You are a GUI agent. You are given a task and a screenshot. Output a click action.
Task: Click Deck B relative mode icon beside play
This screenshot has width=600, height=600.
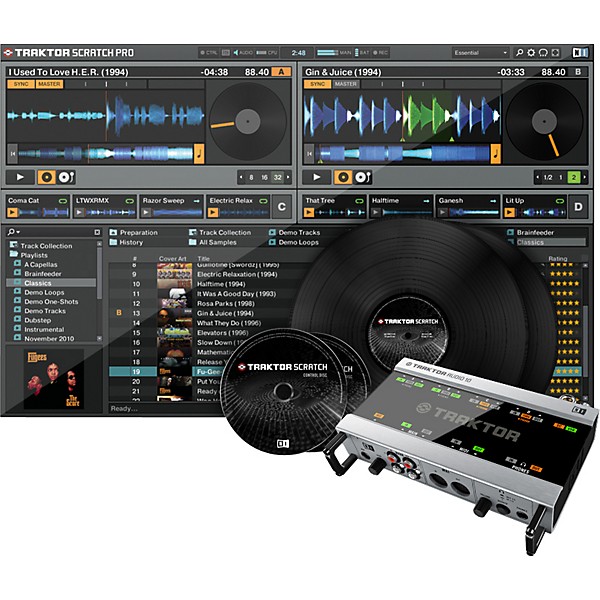363,177
